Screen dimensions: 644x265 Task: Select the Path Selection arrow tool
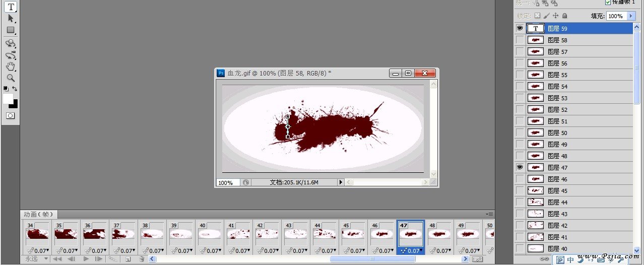[x=11, y=18]
